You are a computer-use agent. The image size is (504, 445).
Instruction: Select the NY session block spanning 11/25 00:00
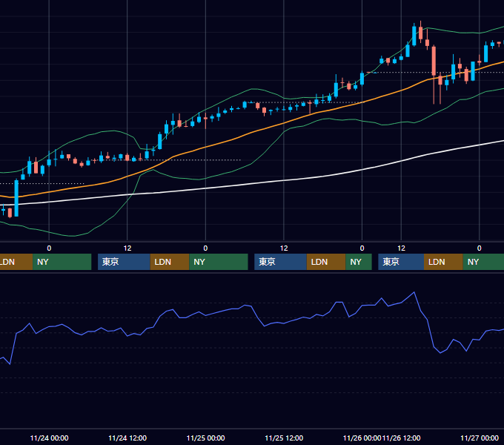tap(218, 262)
